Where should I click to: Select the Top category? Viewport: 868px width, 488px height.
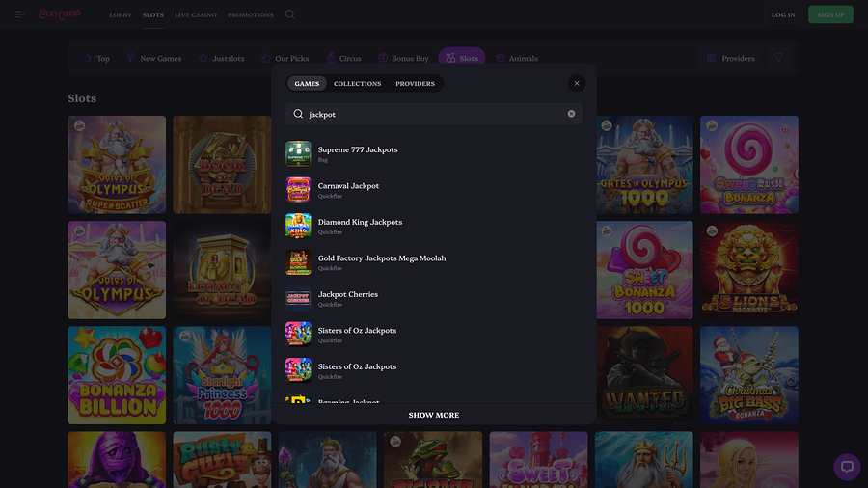tap(96, 58)
